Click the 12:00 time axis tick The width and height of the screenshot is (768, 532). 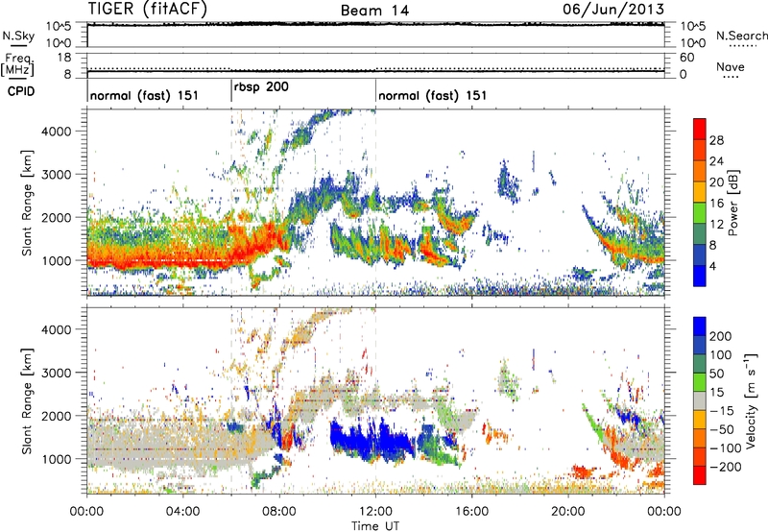375,512
